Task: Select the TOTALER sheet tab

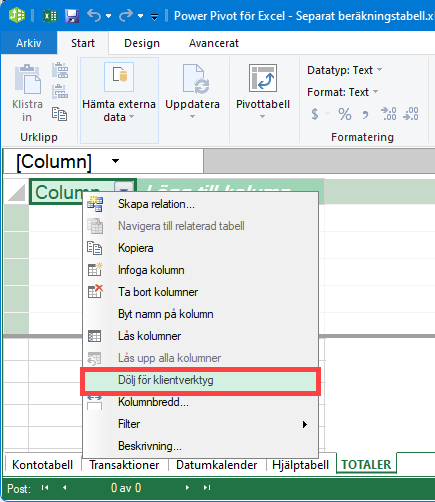Action: pyautogui.click(x=366, y=464)
